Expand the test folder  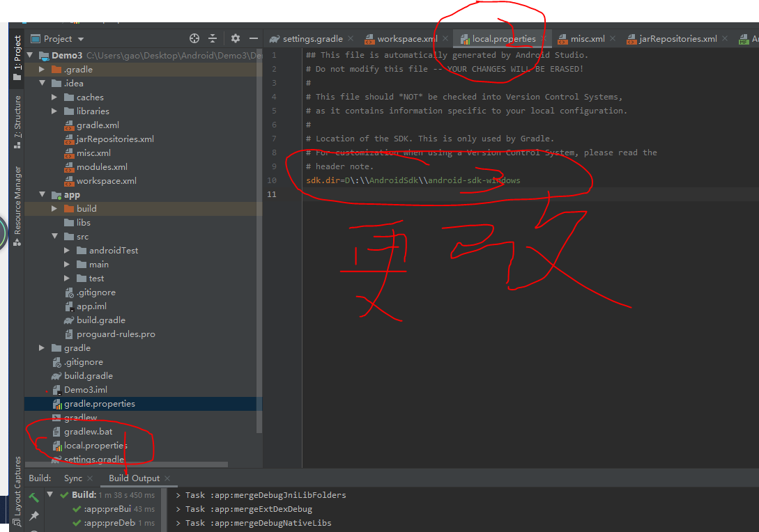68,278
